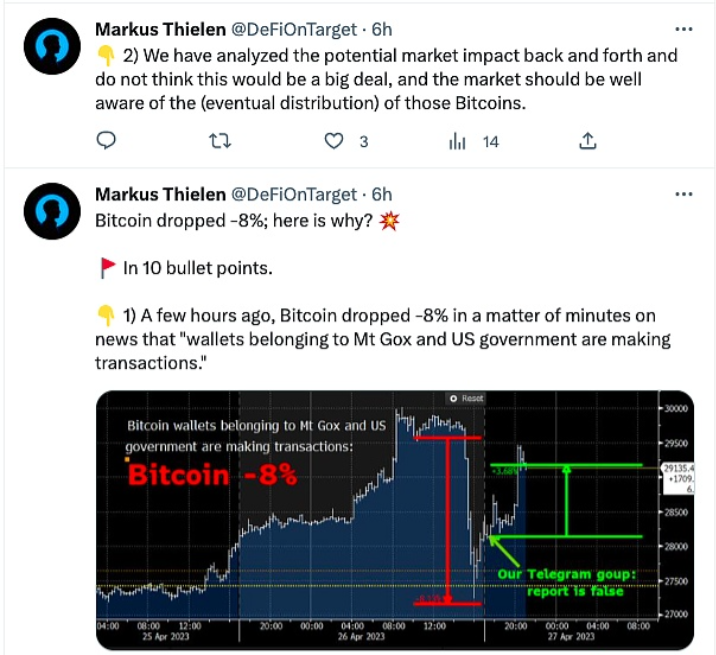Open view analytics bar-chart icon on top tweet
This screenshot has width=716, height=655.
tap(458, 141)
